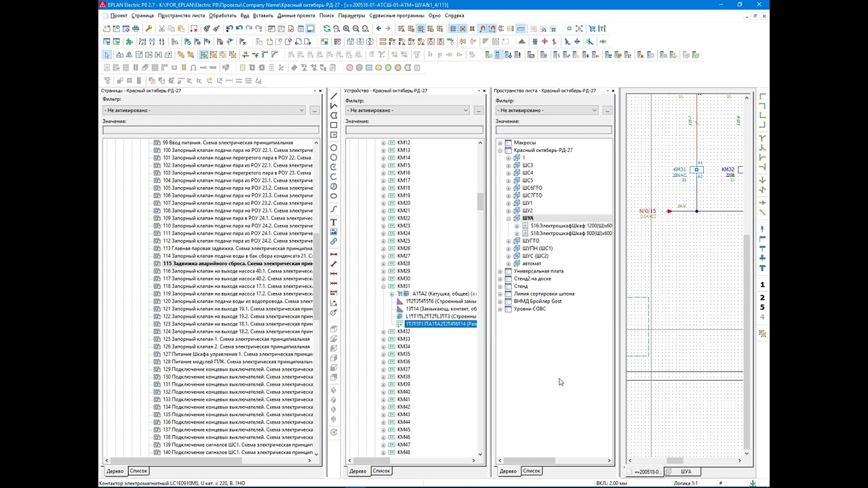
Task: Click the Cut scissors icon
Action: pyautogui.click(x=161, y=28)
